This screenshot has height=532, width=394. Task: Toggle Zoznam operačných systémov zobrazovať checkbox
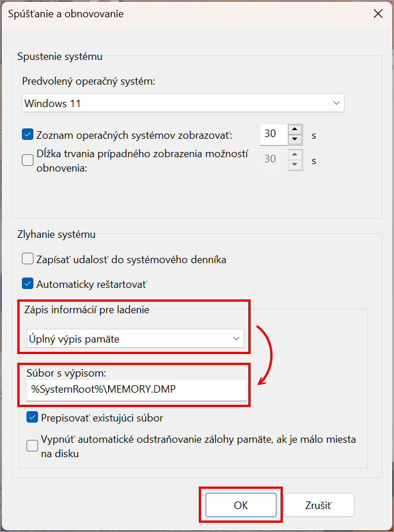[x=28, y=135]
